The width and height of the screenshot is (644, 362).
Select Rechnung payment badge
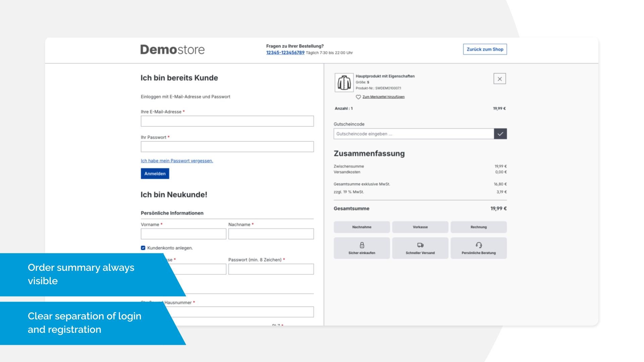click(479, 227)
